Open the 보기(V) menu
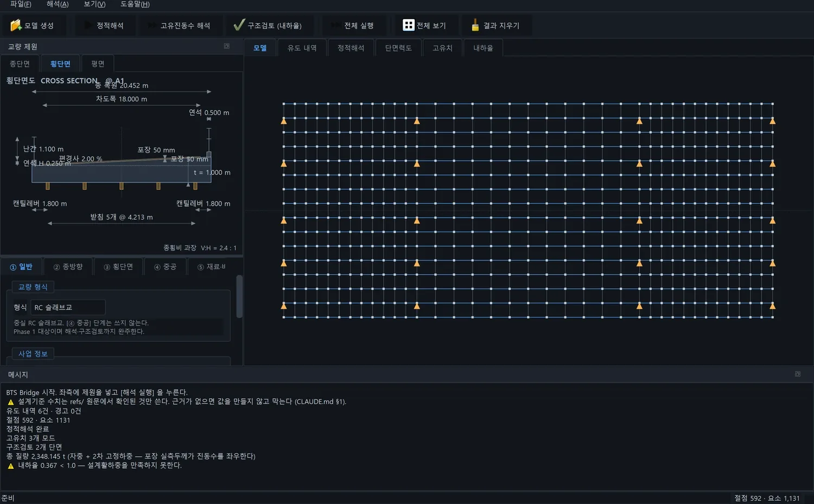Screen dimensions: 814x504 click(x=94, y=4)
